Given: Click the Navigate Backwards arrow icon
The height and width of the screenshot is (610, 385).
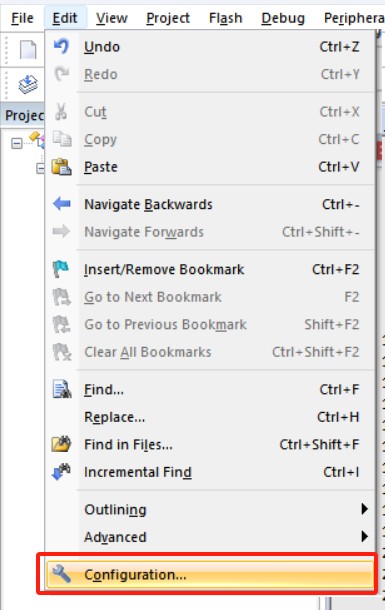Looking at the screenshot, I should click(61, 204).
